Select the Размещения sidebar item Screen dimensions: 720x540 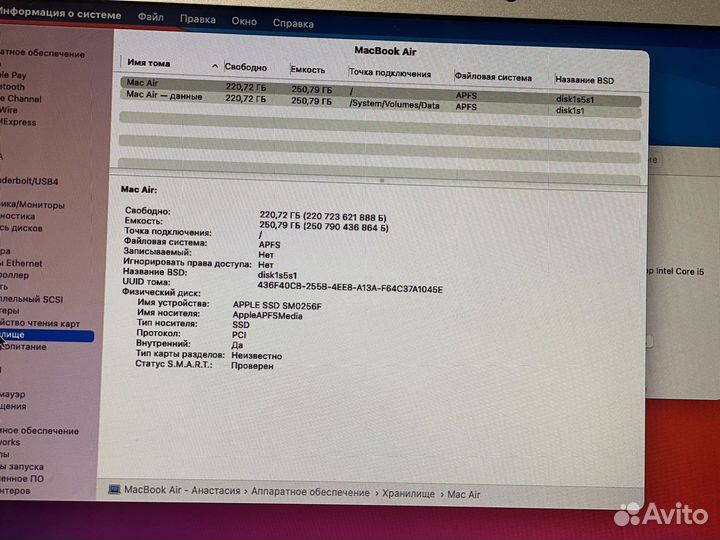[x=13, y=406]
